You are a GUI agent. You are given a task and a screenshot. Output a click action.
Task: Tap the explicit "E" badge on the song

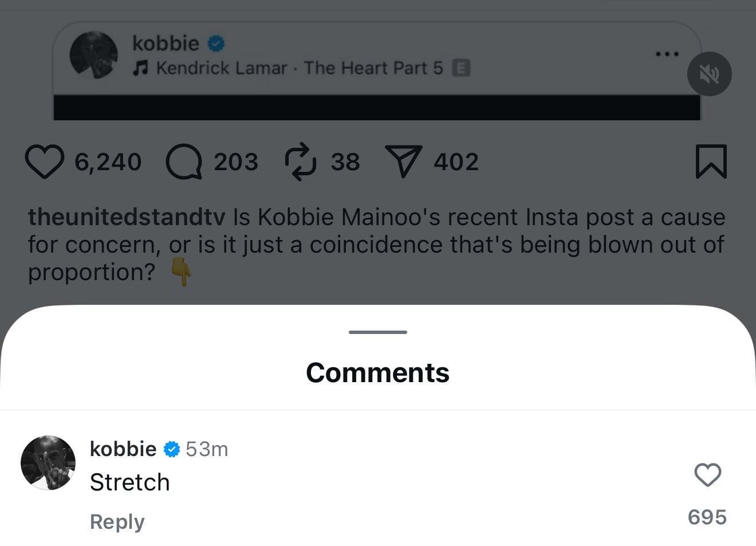(461, 68)
